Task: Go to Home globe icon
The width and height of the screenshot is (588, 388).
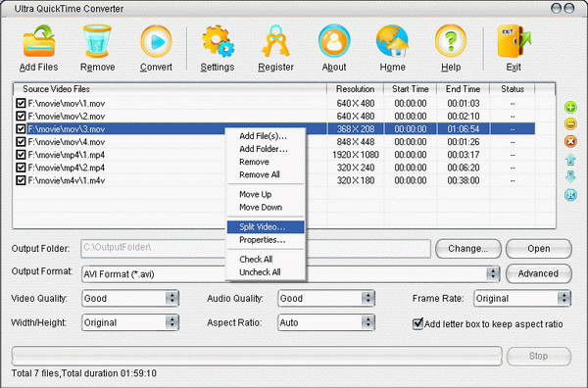Action: tap(392, 41)
